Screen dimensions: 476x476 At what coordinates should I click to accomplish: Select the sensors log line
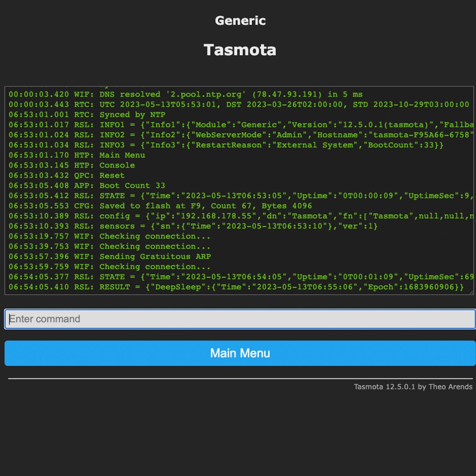tap(193, 226)
